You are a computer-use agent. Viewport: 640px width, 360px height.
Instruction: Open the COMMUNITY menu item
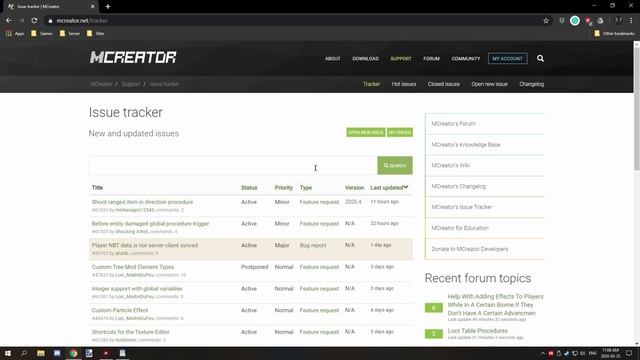466,59
